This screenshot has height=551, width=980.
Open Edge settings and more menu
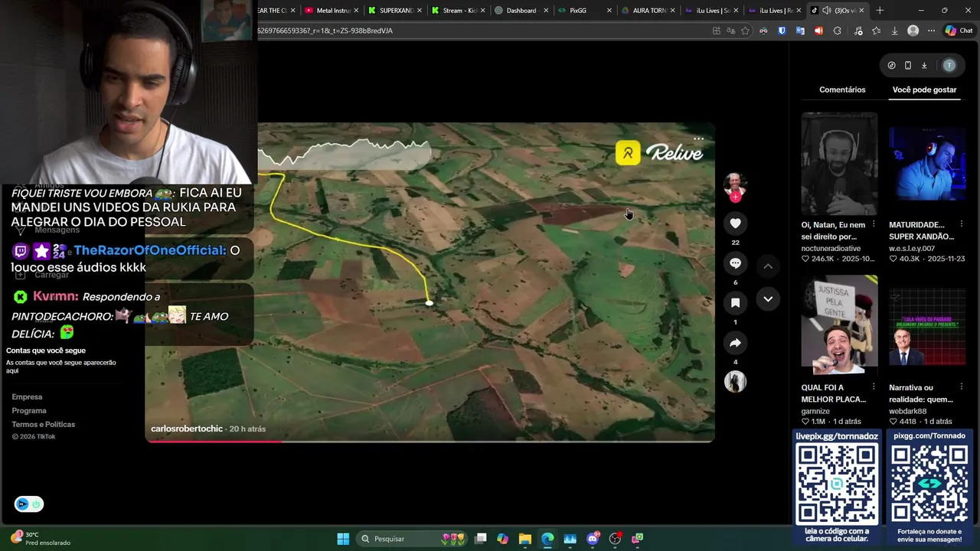coord(931,31)
